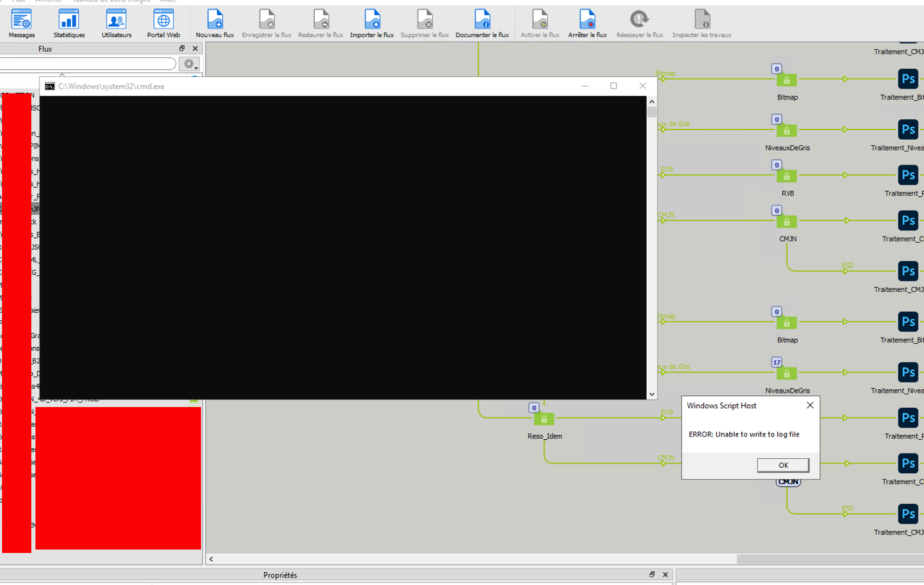This screenshot has width=924, height=585.
Task: Open the Flux panel gear options dropdown
Action: [189, 64]
